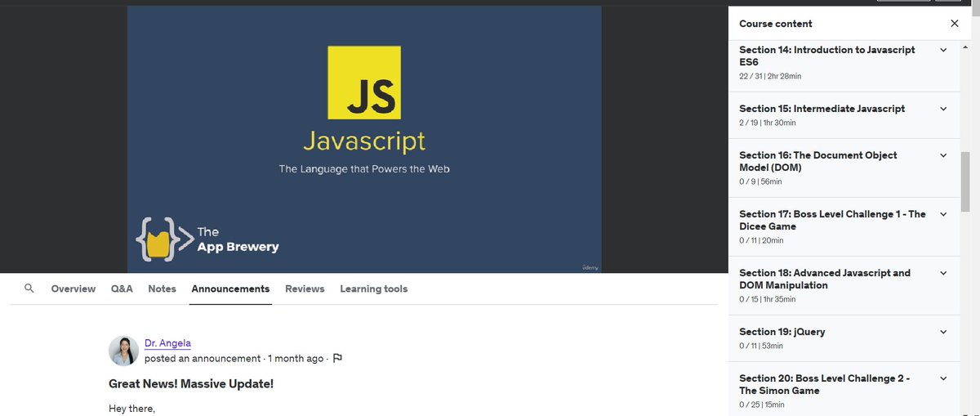
Task: Click the 22 / 31 | 2hr 28min progress text
Action: pyautogui.click(x=770, y=76)
